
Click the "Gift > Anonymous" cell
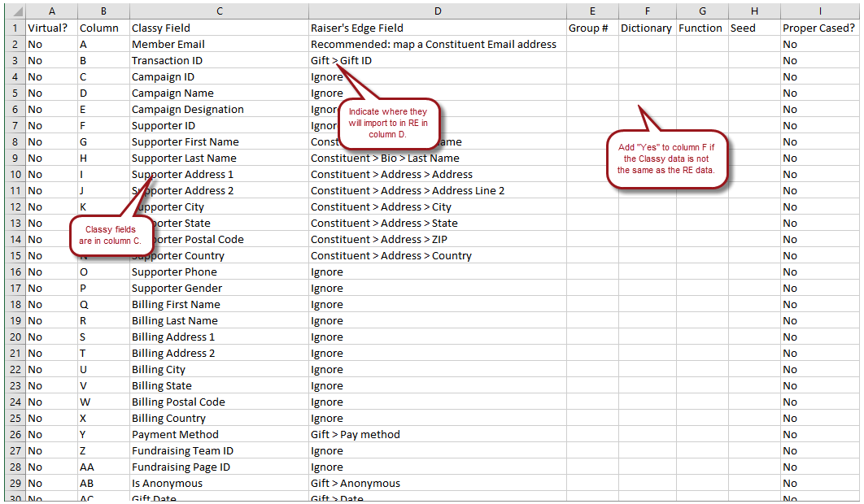438,483
